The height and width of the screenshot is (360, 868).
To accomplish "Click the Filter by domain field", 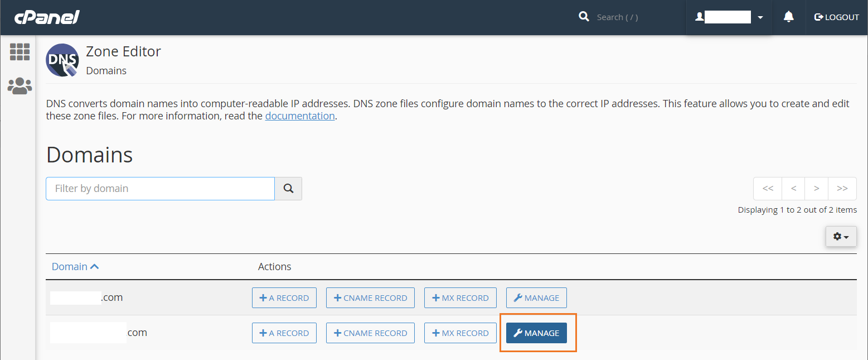I will (160, 189).
